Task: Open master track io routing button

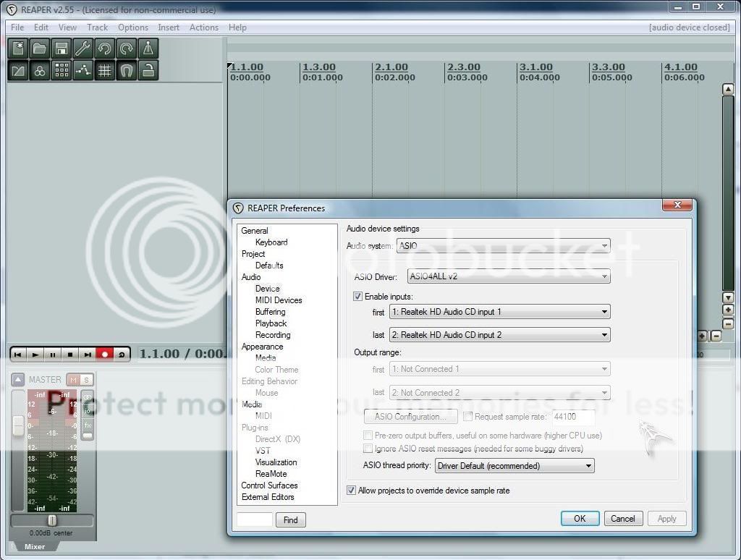Action: click(88, 411)
